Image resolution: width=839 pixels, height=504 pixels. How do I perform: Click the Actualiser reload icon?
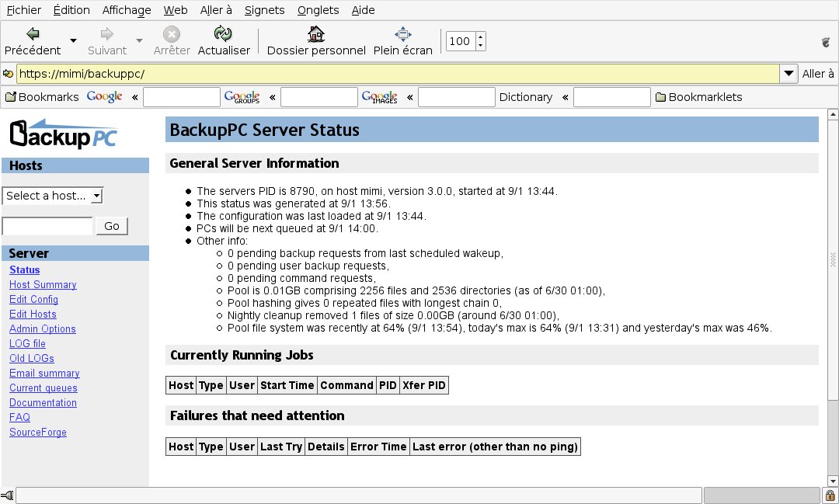224,33
